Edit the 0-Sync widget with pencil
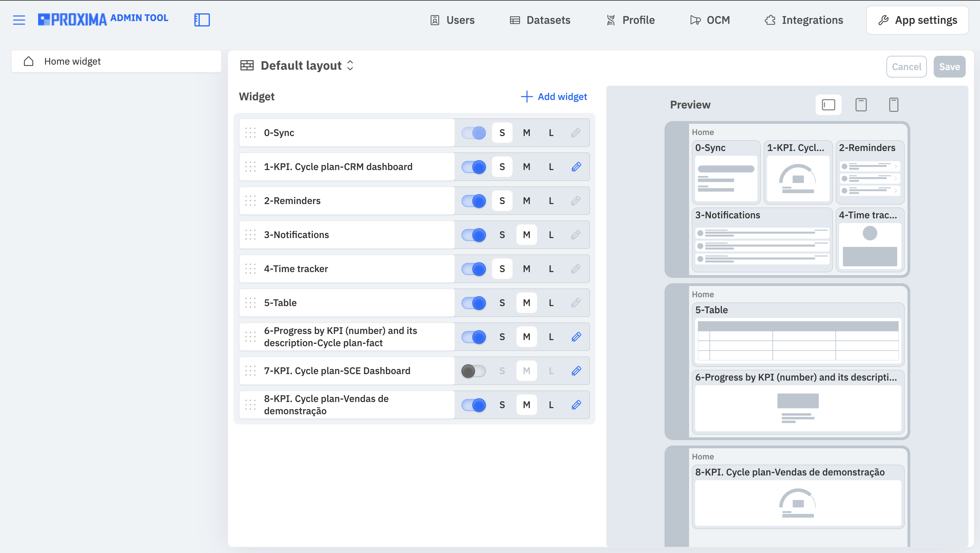 click(x=576, y=133)
